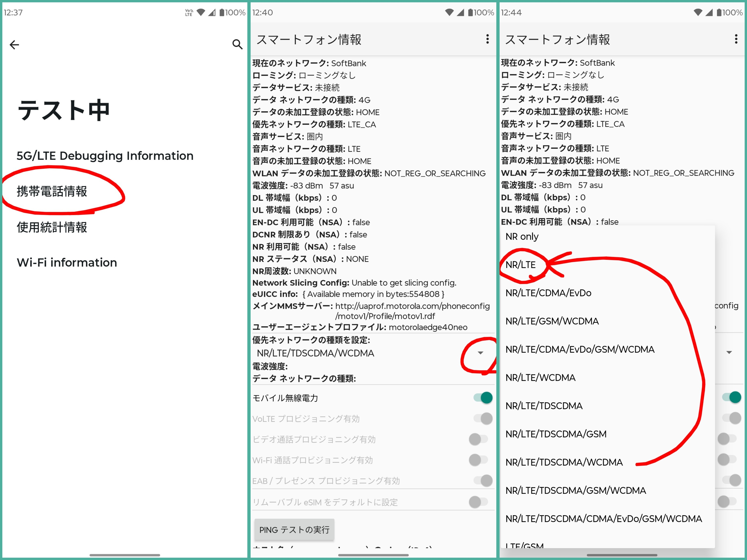
Task: Open the three-dot menu in the right screen
Action: (736, 39)
